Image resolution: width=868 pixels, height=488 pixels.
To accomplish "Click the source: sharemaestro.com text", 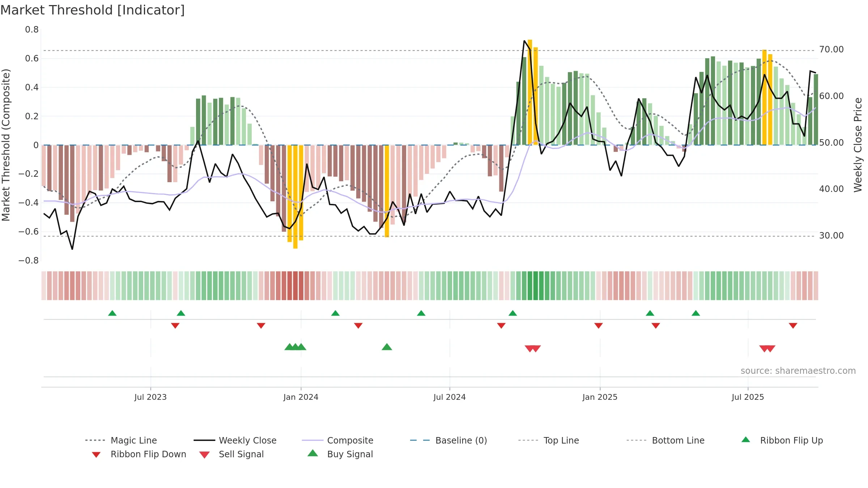I will click(x=798, y=371).
